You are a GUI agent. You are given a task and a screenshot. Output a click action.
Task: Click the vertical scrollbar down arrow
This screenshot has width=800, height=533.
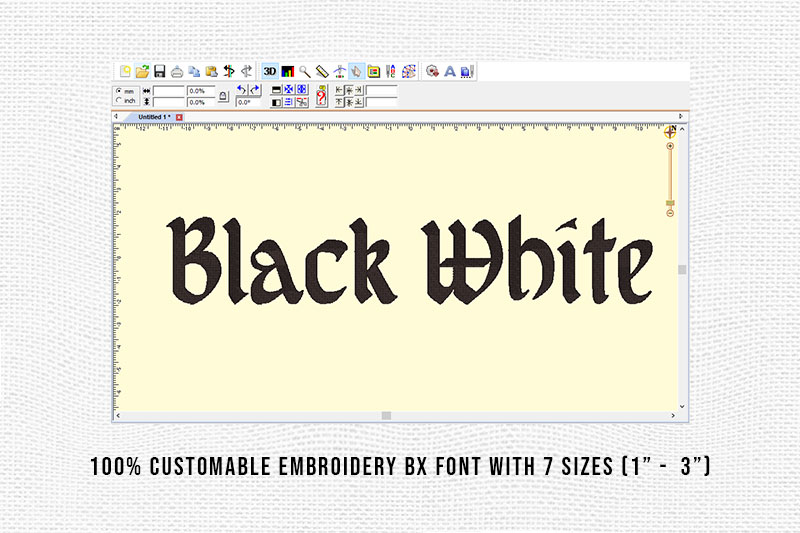tap(682, 407)
